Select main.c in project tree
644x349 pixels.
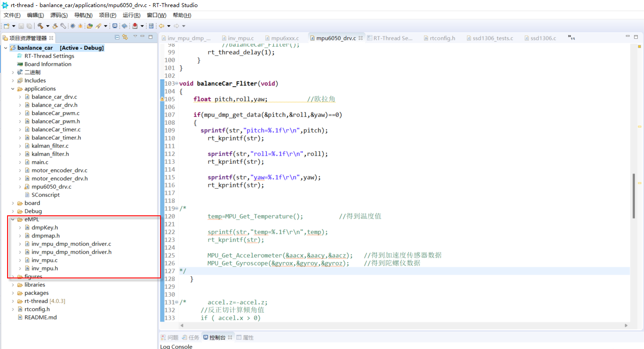point(36,162)
